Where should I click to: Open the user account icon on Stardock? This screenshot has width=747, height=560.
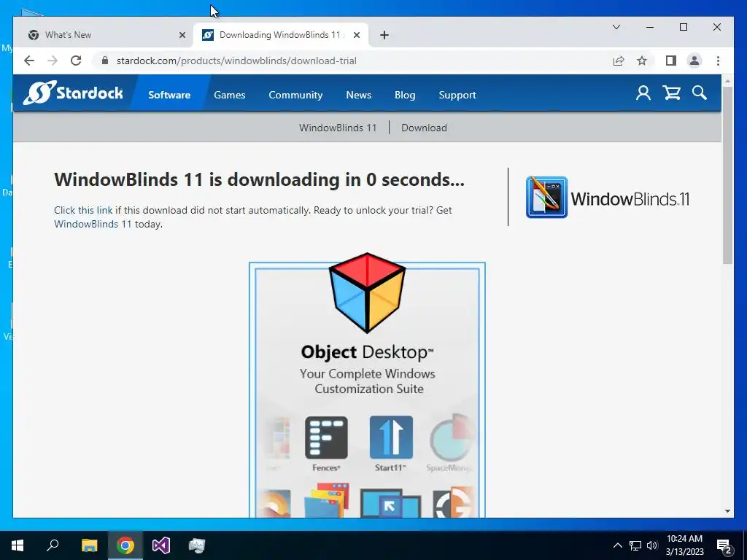[x=643, y=93]
